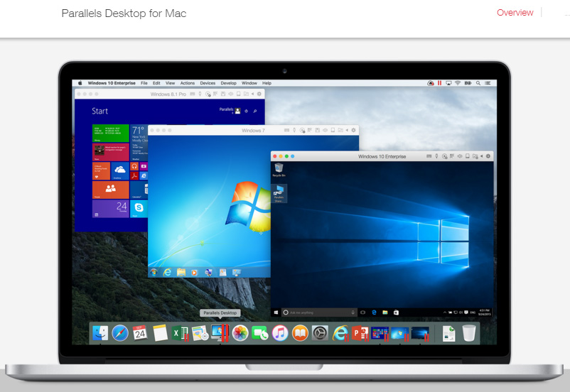Open the Windows 10 Enterprise application menu
The image size is (570, 392).
(x=112, y=83)
